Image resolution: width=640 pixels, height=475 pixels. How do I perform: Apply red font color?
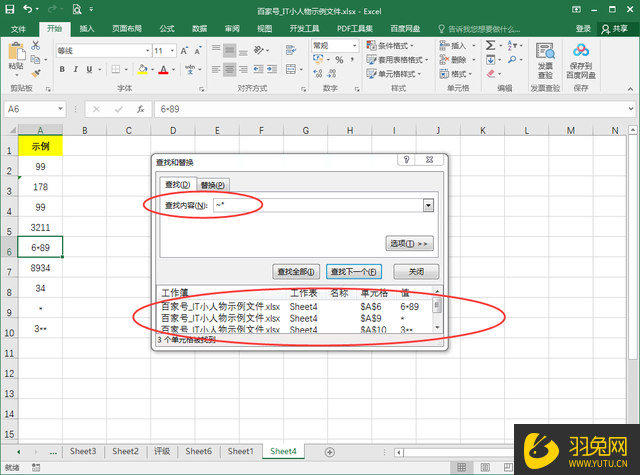coord(164,69)
